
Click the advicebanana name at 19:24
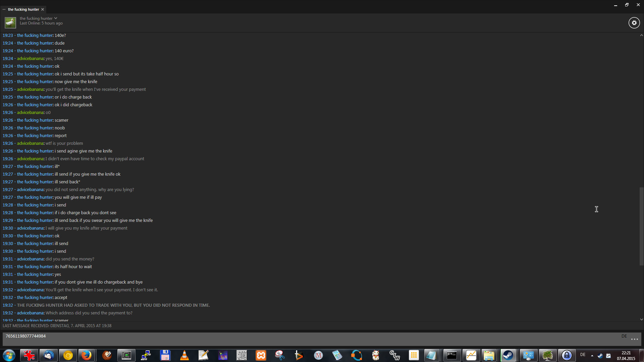30,59
